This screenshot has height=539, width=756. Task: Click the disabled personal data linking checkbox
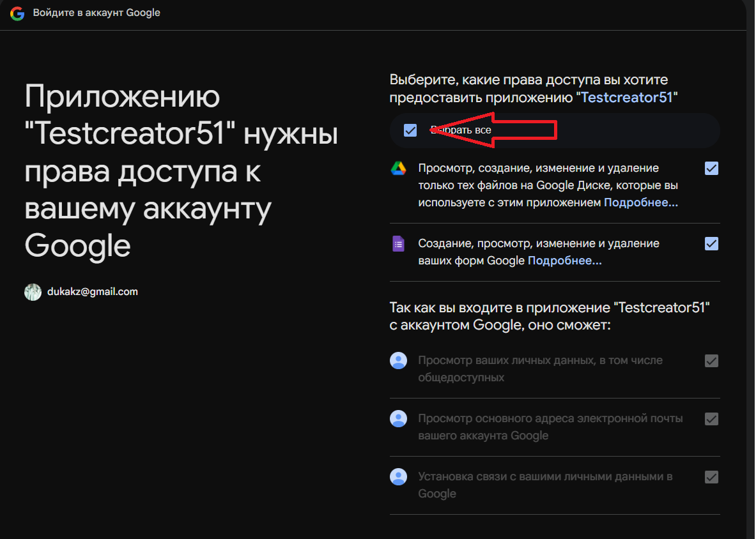click(x=712, y=477)
